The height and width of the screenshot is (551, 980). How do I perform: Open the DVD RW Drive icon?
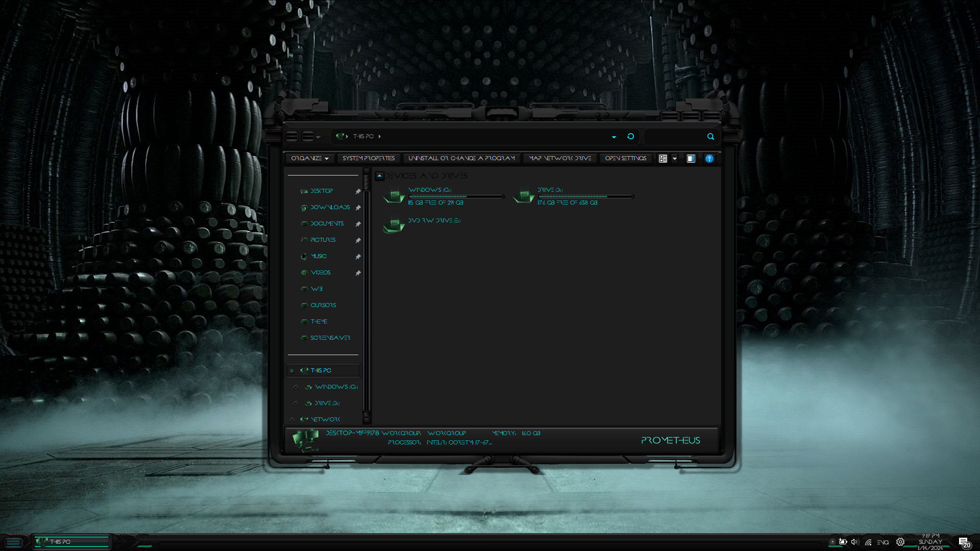394,226
